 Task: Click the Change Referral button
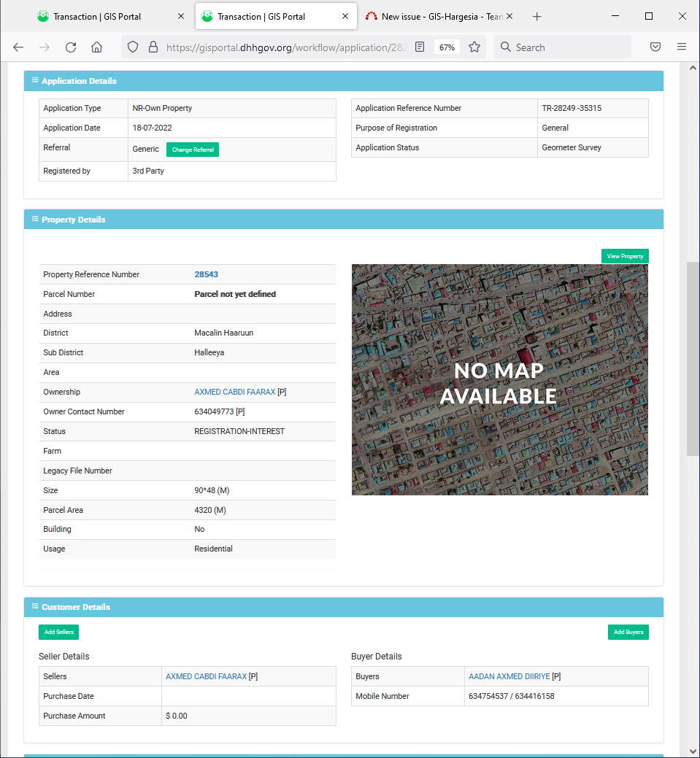click(x=193, y=150)
